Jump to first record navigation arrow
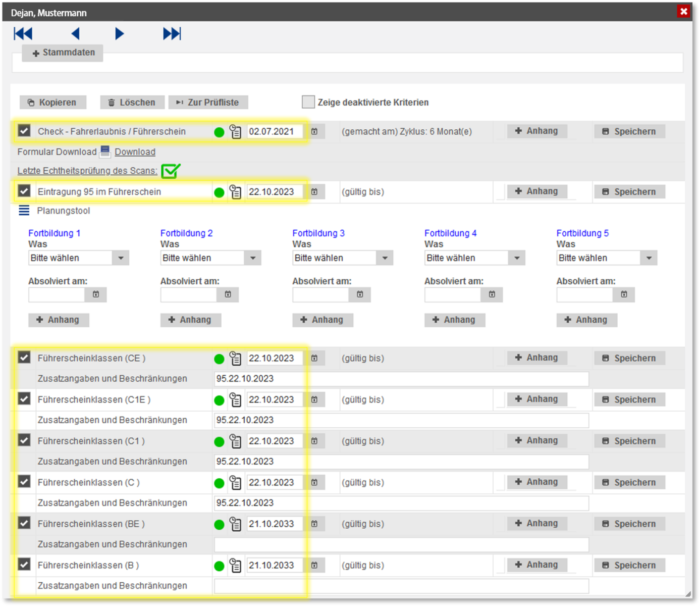Viewport: 700px width, 606px height. click(x=23, y=34)
